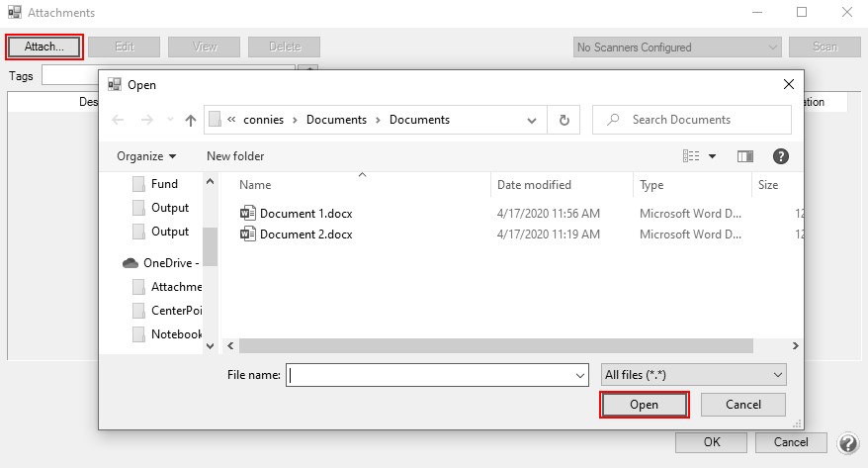Screen dimensions: 868x468
Task: Select the Document 1.docx file
Action: click(305, 213)
